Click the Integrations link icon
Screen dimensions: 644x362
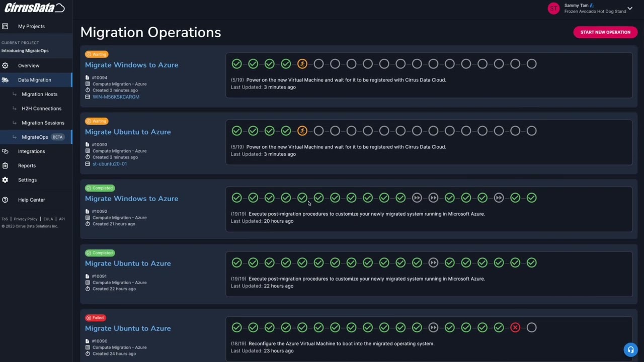tap(5, 151)
